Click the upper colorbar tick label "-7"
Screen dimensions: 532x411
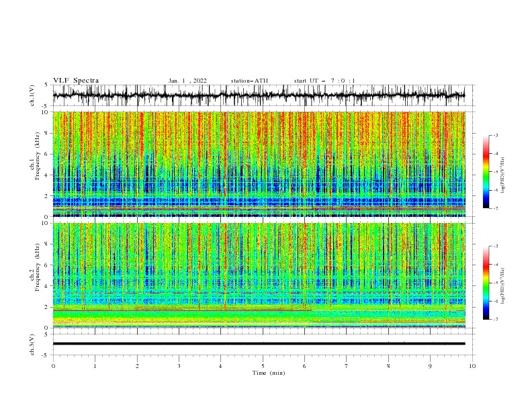(495, 208)
